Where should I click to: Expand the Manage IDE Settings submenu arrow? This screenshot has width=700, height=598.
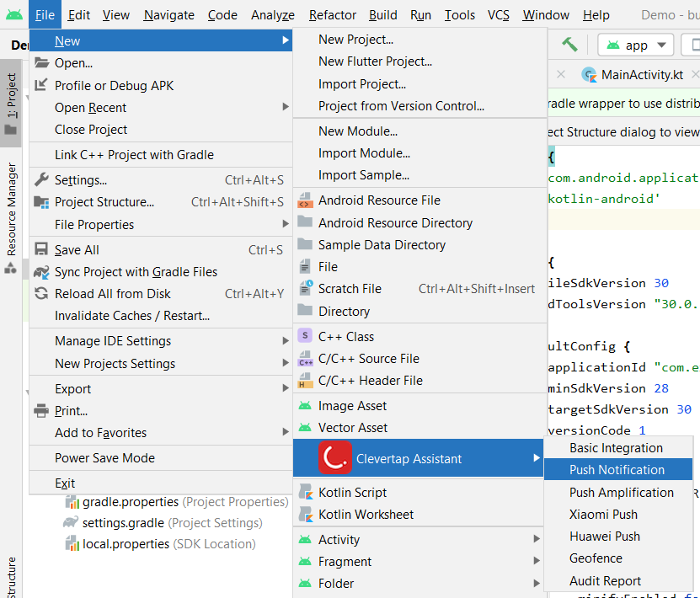point(286,340)
